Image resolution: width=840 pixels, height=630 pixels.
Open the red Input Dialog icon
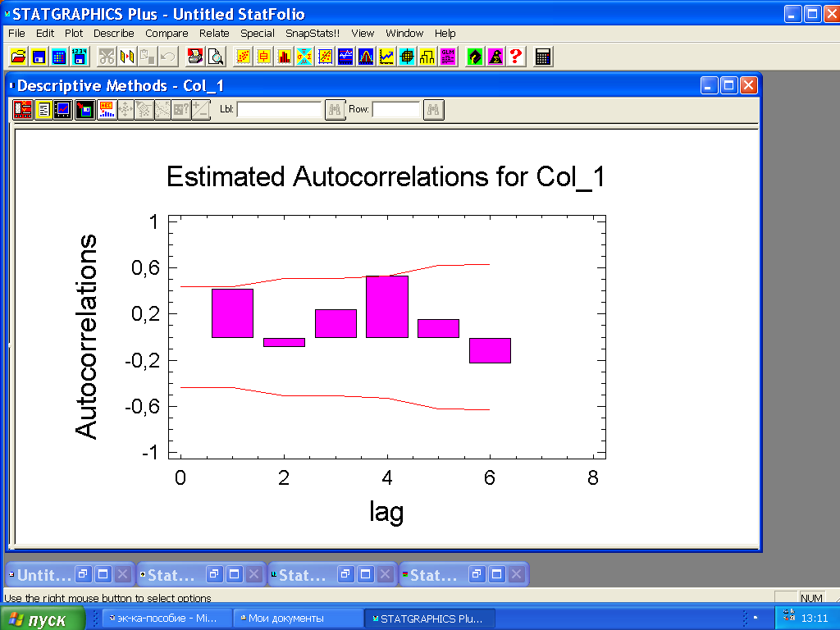(x=23, y=110)
